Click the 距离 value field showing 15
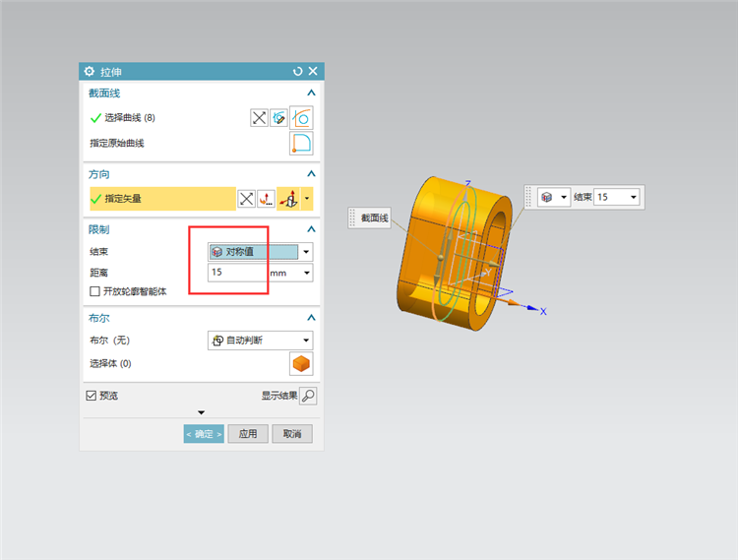The image size is (738, 560). pos(238,273)
